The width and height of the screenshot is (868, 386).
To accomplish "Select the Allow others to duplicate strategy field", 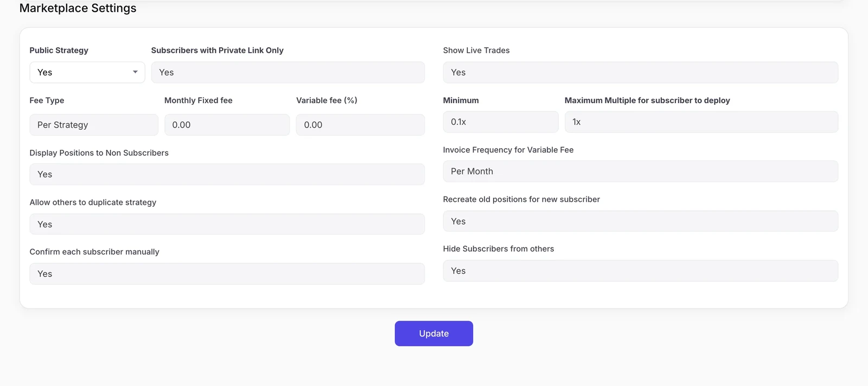I will pos(227,224).
